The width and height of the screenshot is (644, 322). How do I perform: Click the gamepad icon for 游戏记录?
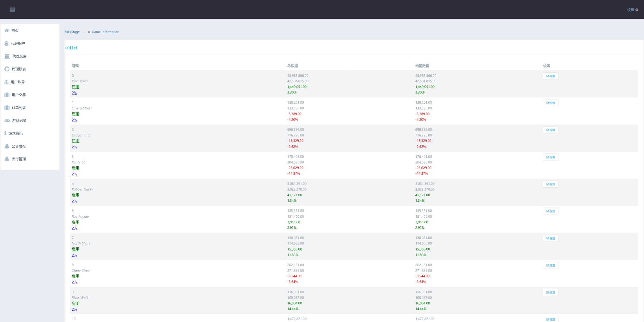[x=7, y=121]
